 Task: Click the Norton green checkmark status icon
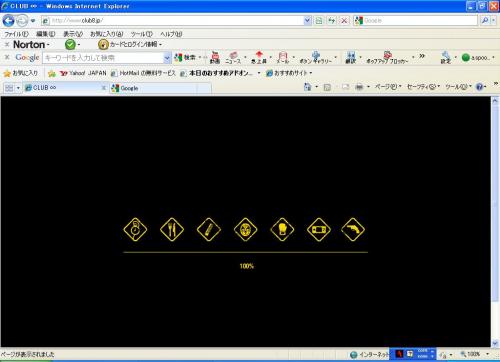[70, 44]
